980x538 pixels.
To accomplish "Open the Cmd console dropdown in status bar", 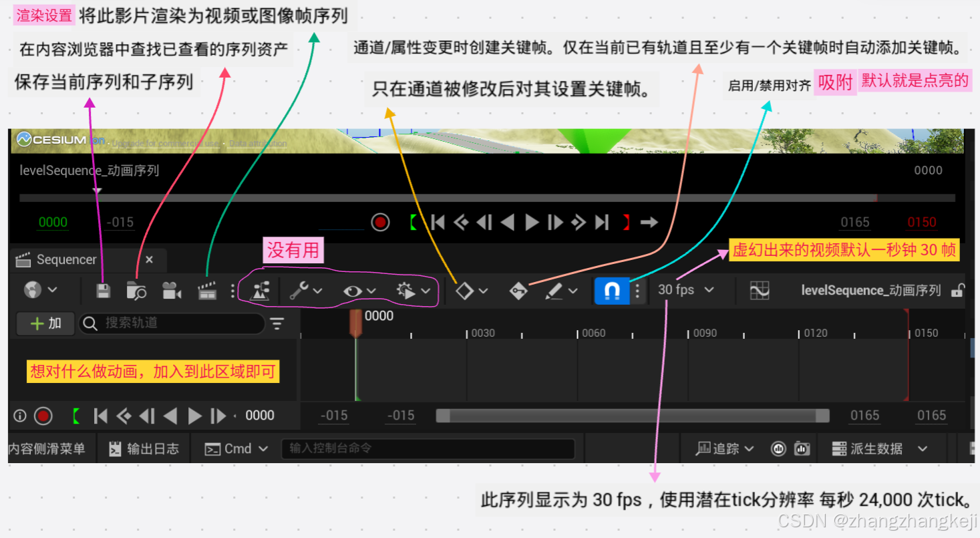I will (235, 448).
